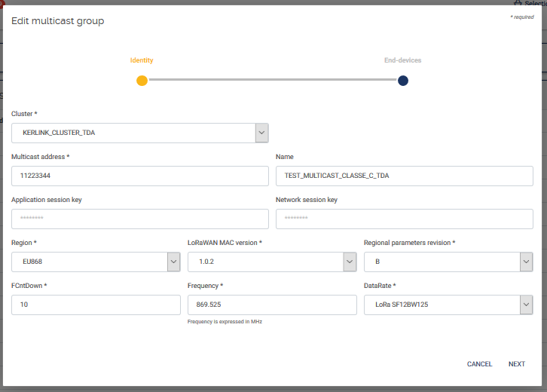This screenshot has width=547, height=392.
Task: Focus the FCntDown input field
Action: (96, 305)
